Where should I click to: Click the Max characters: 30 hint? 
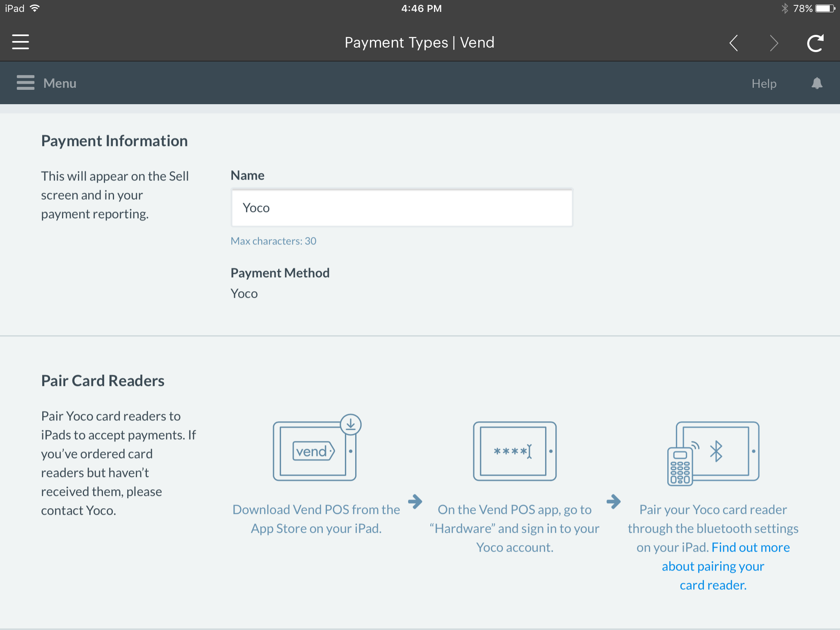coord(273,241)
